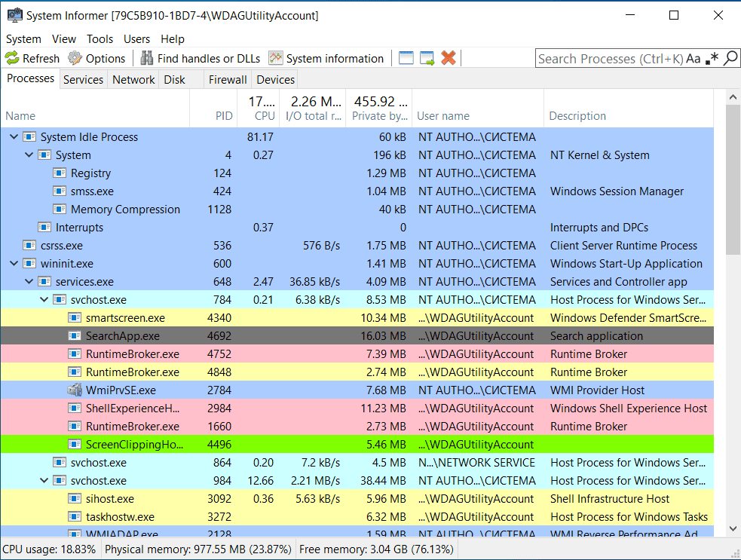
Task: Open the System menu
Action: pyautogui.click(x=23, y=38)
